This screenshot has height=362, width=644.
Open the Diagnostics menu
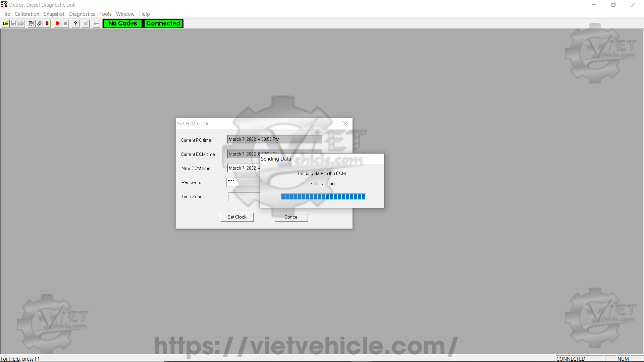point(82,14)
